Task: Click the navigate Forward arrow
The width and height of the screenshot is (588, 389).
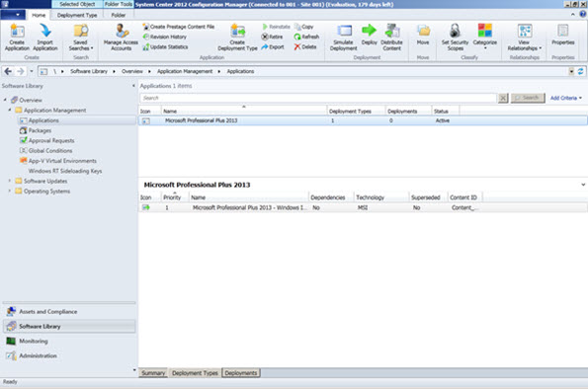Action: coord(21,71)
